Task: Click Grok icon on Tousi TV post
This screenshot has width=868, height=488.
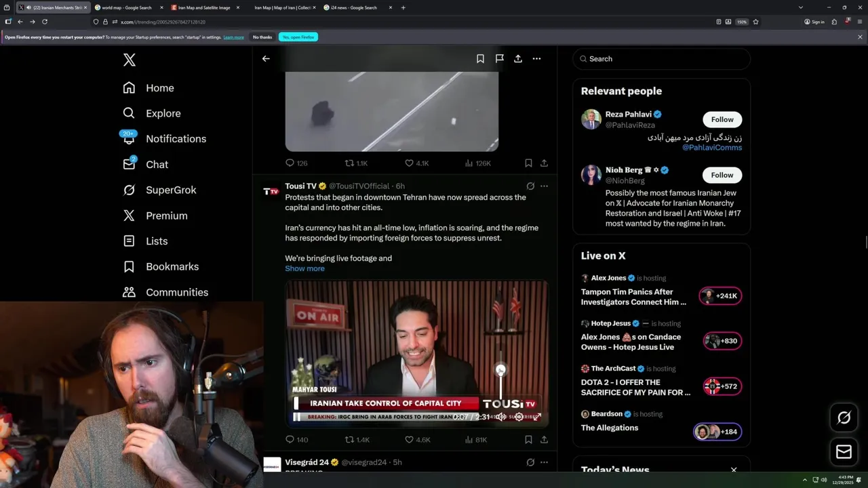Action: click(530, 186)
